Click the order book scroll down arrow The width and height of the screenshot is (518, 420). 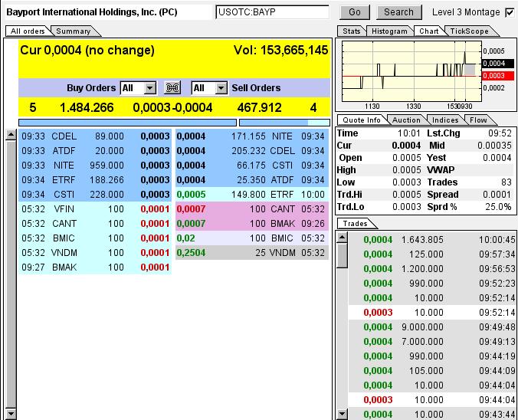click(11, 414)
